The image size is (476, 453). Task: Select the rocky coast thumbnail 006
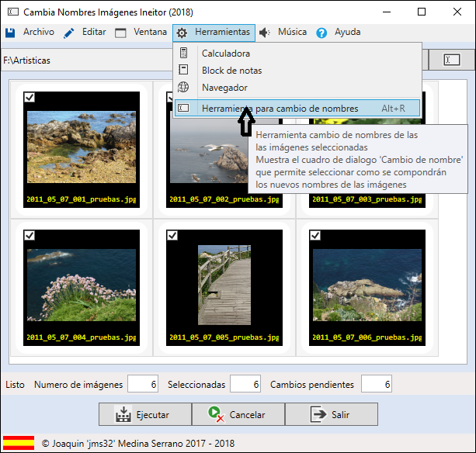click(367, 285)
